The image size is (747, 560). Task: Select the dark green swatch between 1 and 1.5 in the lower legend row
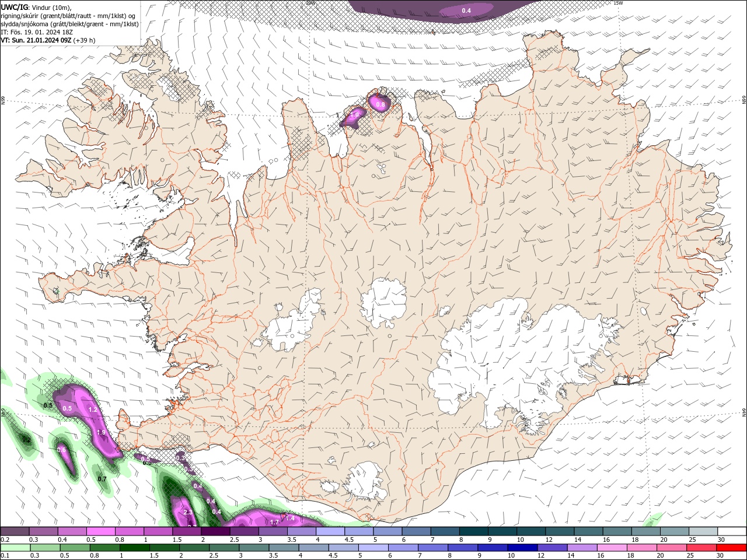click(134, 548)
